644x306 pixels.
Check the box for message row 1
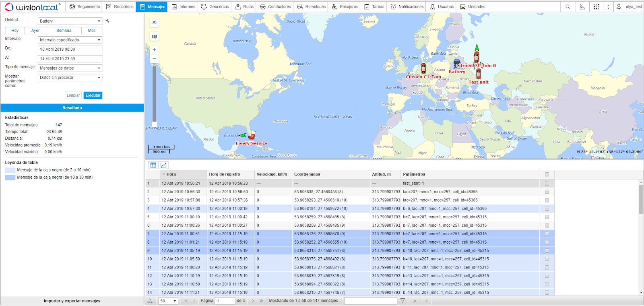point(547,183)
